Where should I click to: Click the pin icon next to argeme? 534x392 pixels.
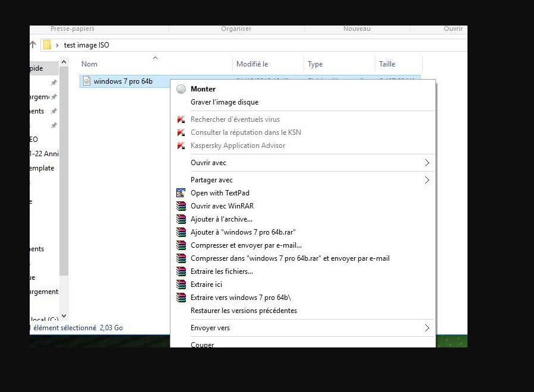(53, 97)
